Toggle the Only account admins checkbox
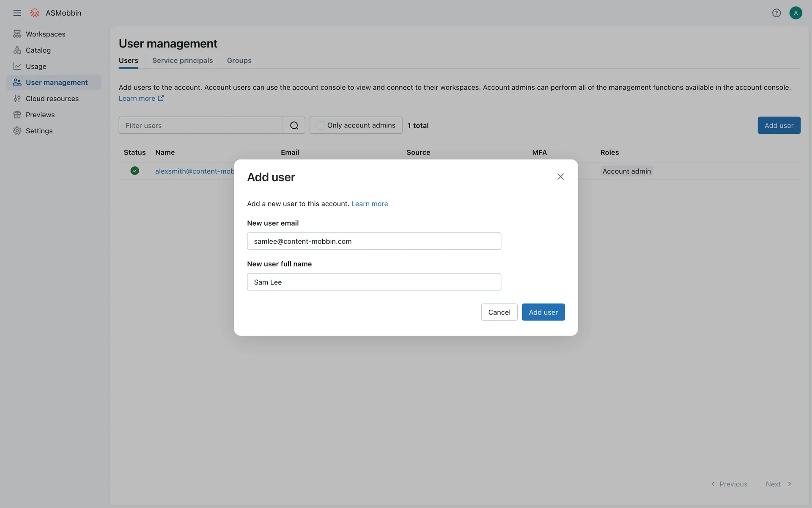812x508 pixels. [321, 125]
